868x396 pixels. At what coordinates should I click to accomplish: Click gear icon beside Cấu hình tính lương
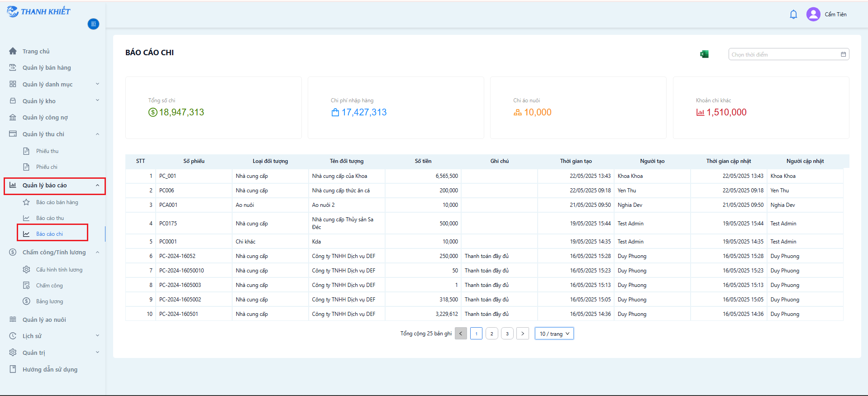[26, 270]
